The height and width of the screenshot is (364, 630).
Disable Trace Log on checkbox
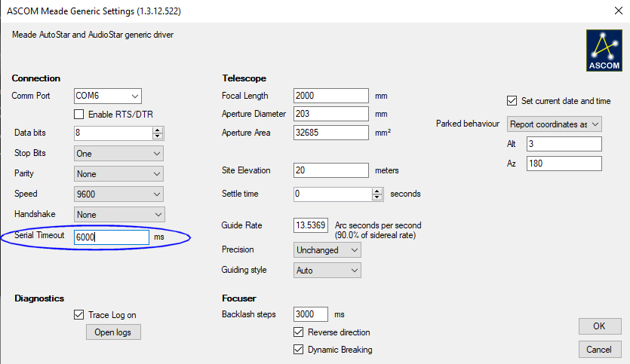pos(79,314)
